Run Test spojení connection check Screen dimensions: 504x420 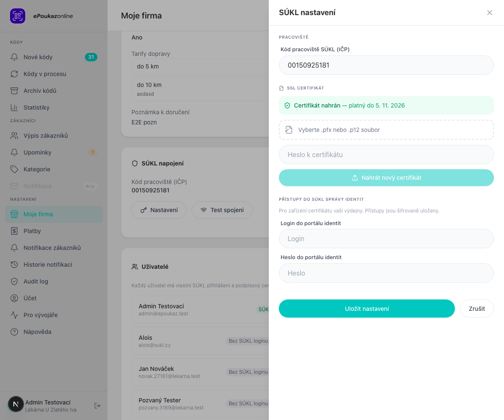[222, 210]
